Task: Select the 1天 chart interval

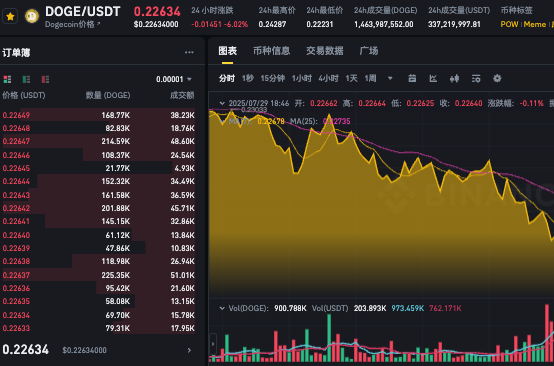Action: click(351, 78)
